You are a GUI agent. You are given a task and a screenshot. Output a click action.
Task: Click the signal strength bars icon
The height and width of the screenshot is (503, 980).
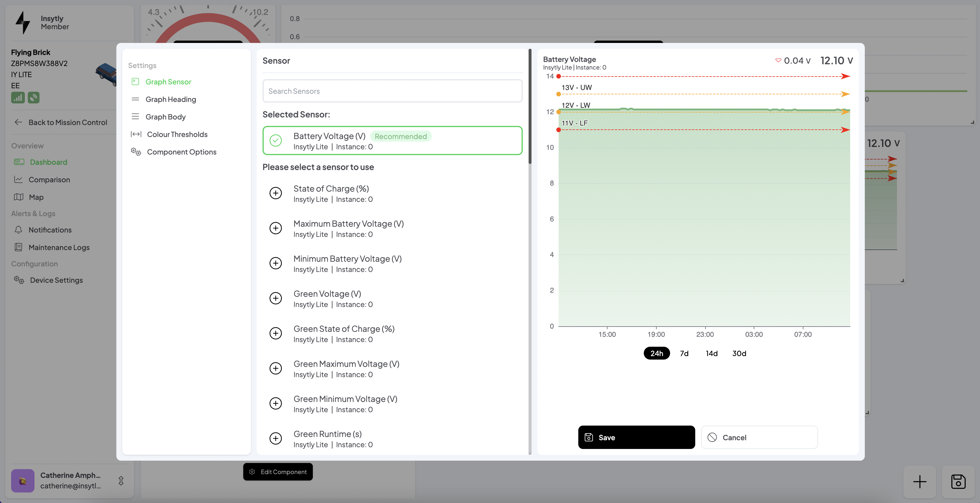click(18, 98)
